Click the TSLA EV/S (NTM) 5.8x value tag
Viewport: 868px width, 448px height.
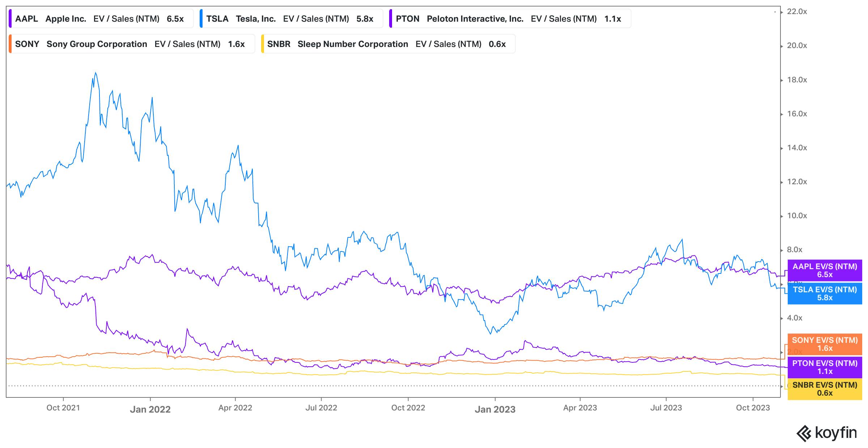coord(825,293)
